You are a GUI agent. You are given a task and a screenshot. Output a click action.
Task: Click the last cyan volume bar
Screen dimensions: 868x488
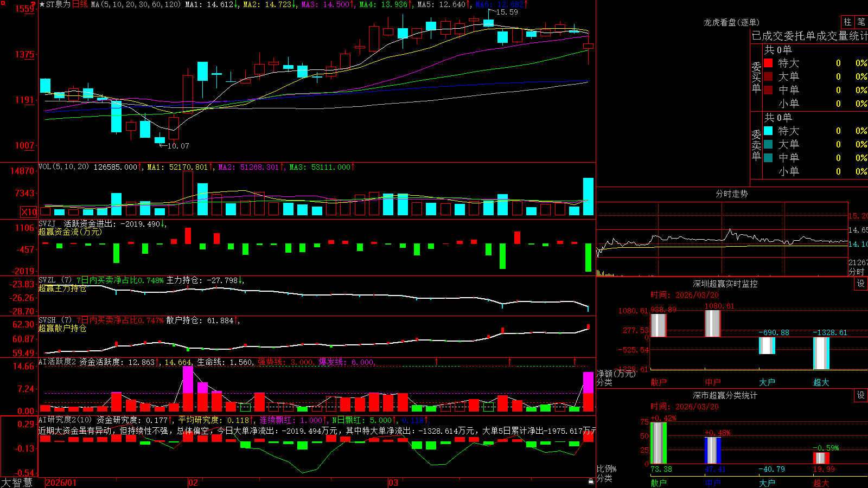588,196
